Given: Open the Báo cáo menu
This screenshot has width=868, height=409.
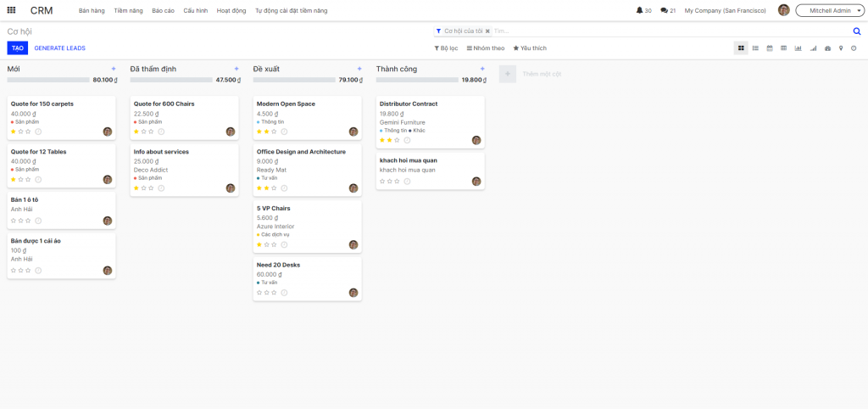Looking at the screenshot, I should pyautogui.click(x=164, y=10).
